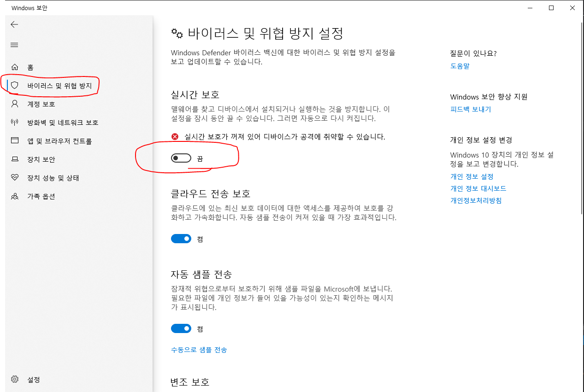This screenshot has height=392, width=584.
Task: Select 앱 및 브라우저 컨트롤 menu item
Action: pyautogui.click(x=59, y=141)
